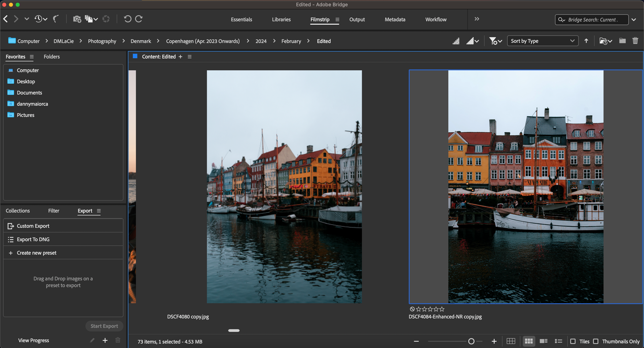Viewport: 644px width, 348px height.
Task: Switch to the Metadata workspace
Action: pos(394,19)
